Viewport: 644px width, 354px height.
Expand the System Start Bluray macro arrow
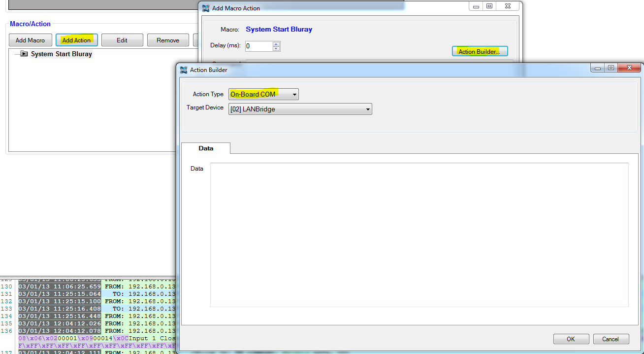[24, 54]
